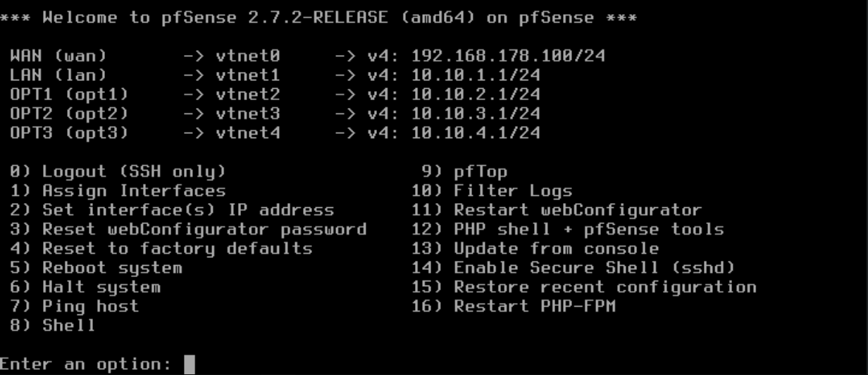This screenshot has height=375, width=868.
Task: Click the "Logout (SSH only)" menu option
Action: pos(133,171)
